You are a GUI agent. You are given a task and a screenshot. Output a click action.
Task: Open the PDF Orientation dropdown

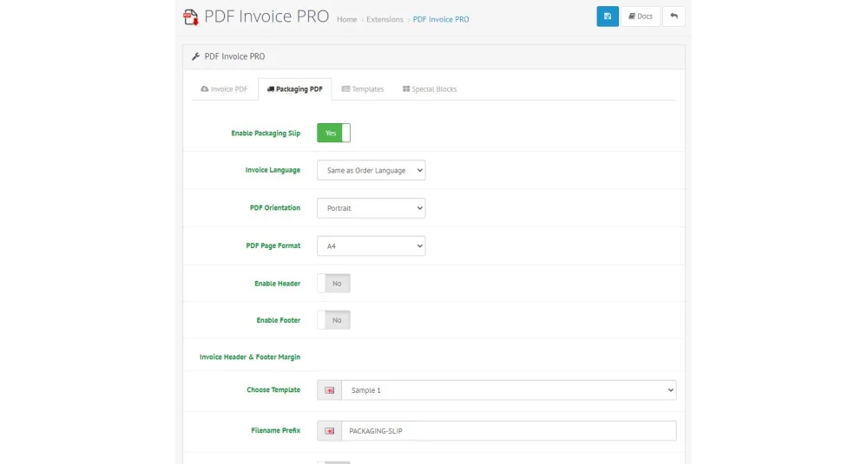click(371, 208)
